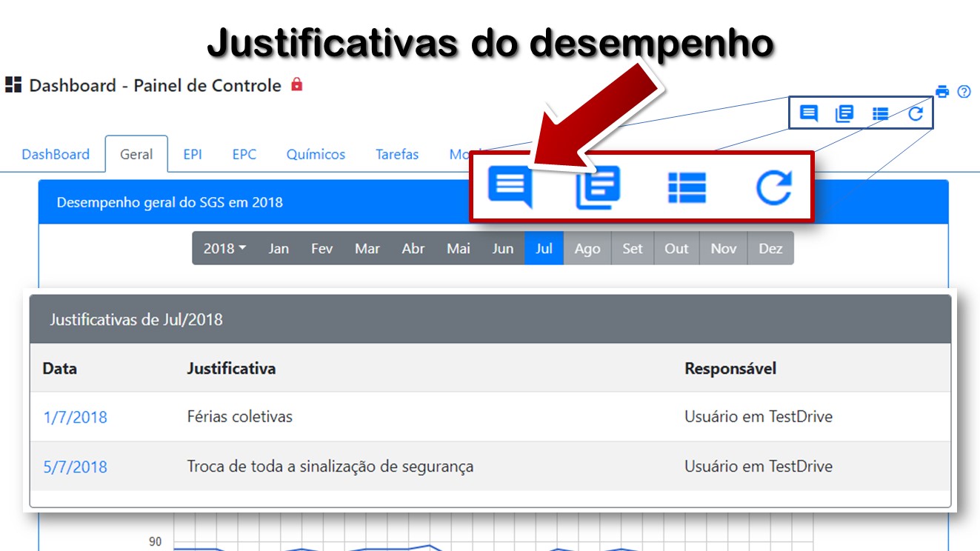Expand the 2018 year dropdown
The width and height of the screenshot is (980, 551).
tap(225, 248)
